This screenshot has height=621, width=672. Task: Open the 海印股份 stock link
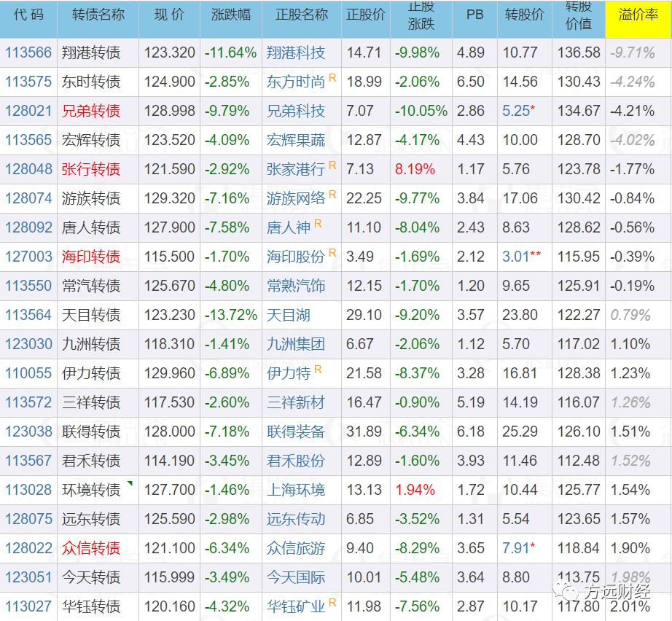296,257
